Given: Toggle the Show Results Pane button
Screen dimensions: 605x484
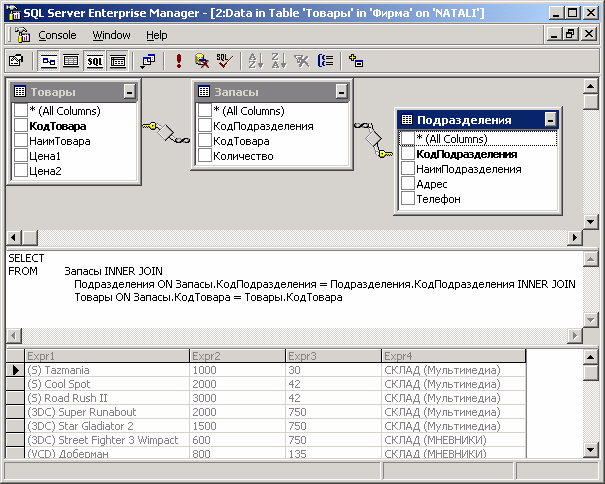Looking at the screenshot, I should pyautogui.click(x=118, y=61).
